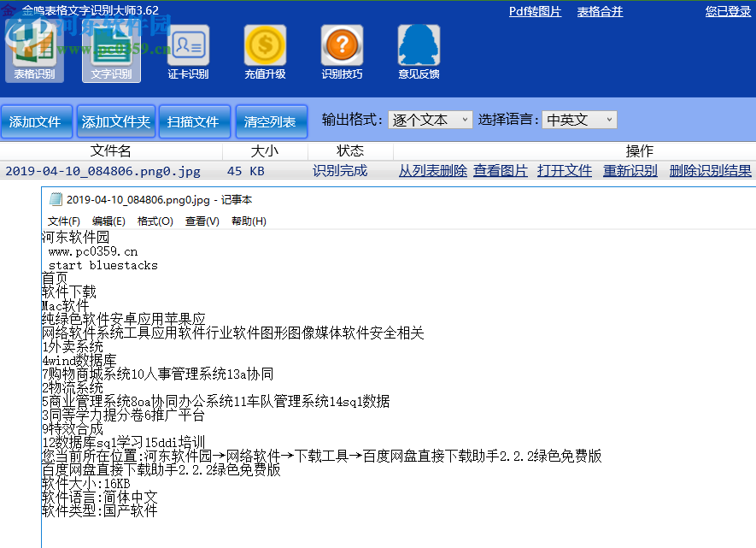Open the 表格合并 table merge link
The image size is (756, 548).
[x=600, y=13]
